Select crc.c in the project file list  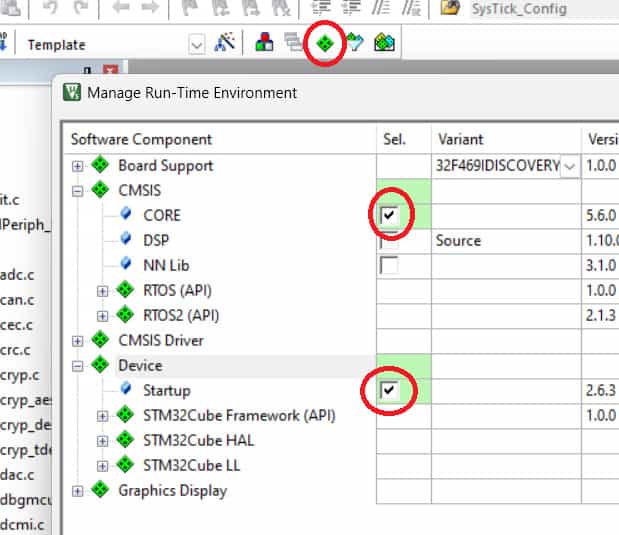pyautogui.click(x=15, y=350)
